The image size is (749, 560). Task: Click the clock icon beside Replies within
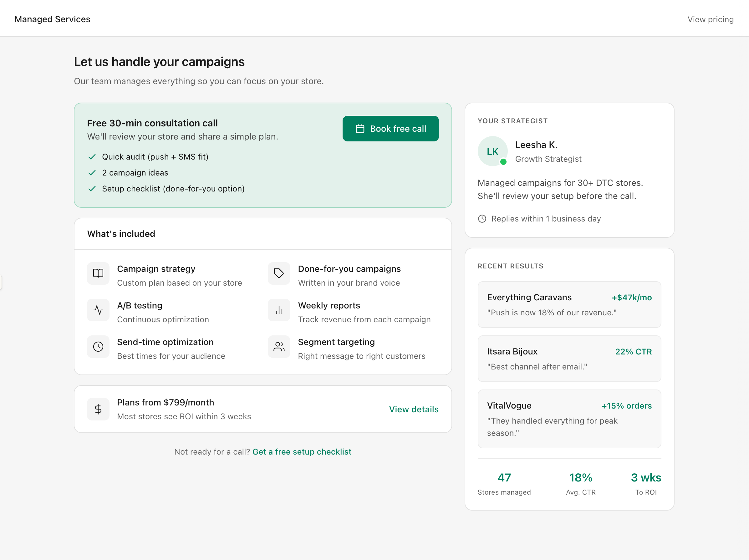(482, 219)
